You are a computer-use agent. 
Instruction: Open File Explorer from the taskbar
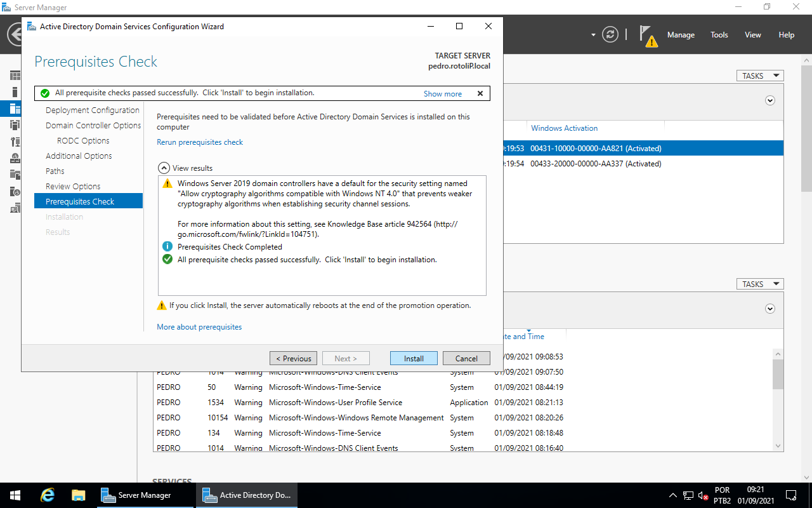78,495
